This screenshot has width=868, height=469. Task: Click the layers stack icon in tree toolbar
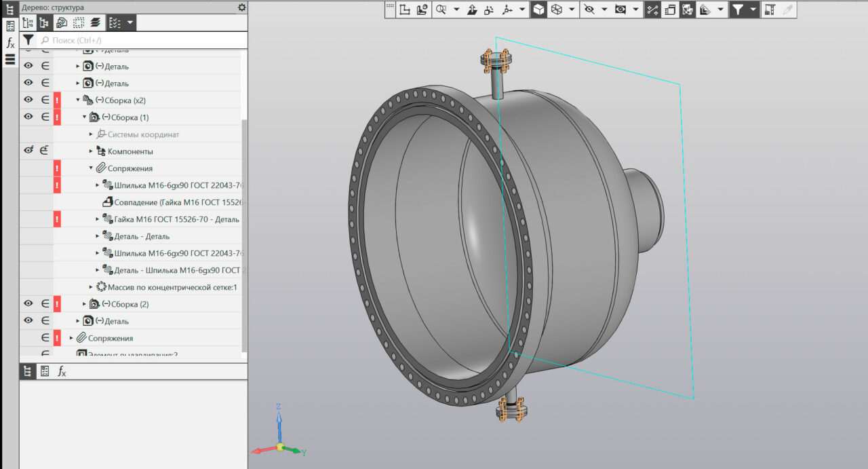95,23
